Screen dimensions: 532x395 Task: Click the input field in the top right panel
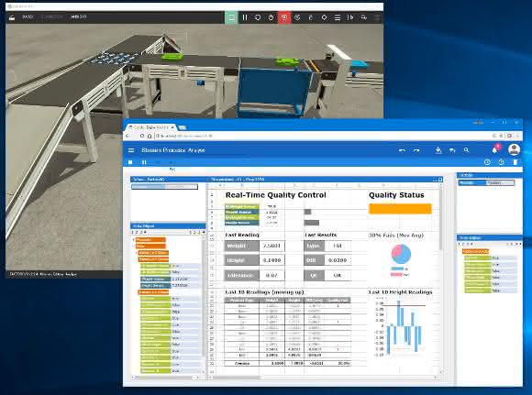(500, 182)
